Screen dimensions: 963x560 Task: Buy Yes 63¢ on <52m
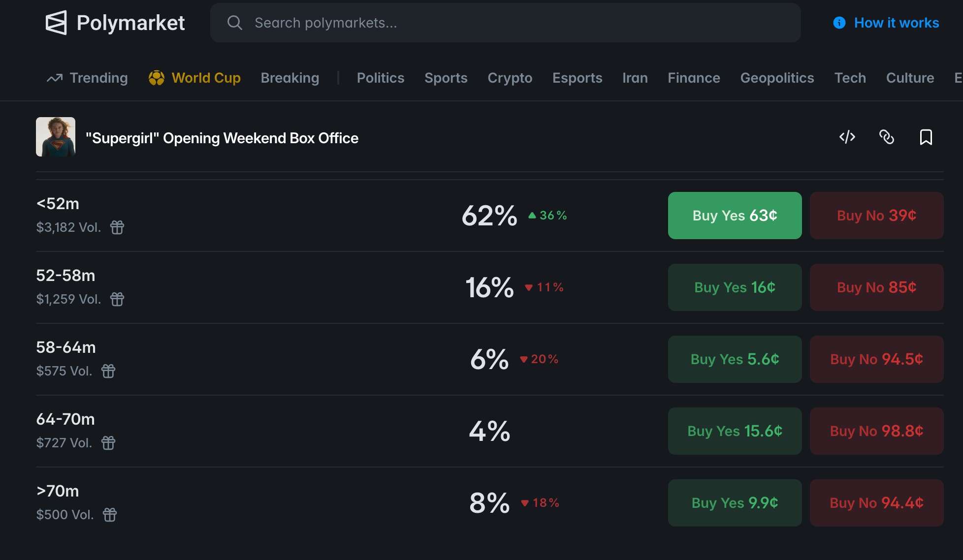tap(735, 216)
